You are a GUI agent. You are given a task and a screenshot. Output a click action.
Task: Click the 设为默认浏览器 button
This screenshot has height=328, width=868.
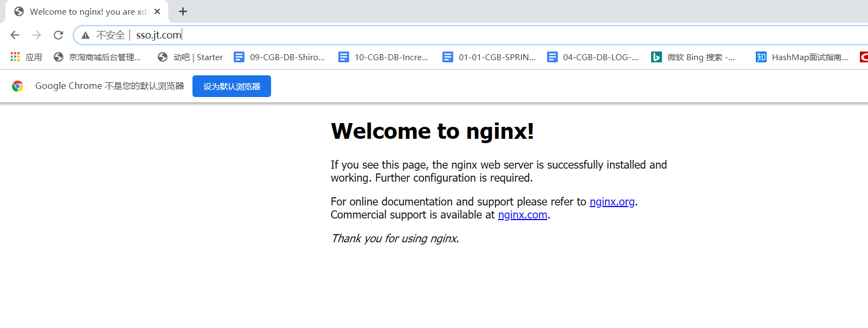232,86
